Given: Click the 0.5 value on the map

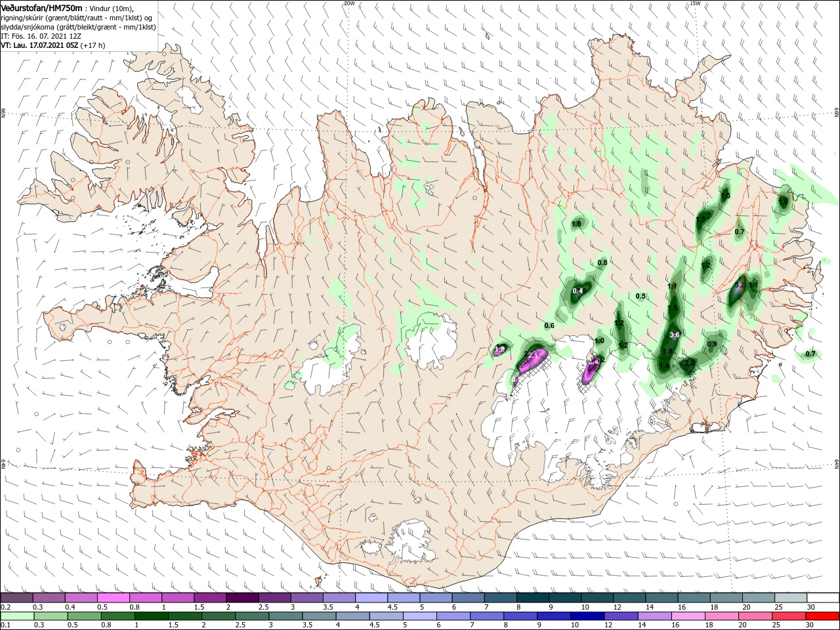Looking at the screenshot, I should (641, 296).
